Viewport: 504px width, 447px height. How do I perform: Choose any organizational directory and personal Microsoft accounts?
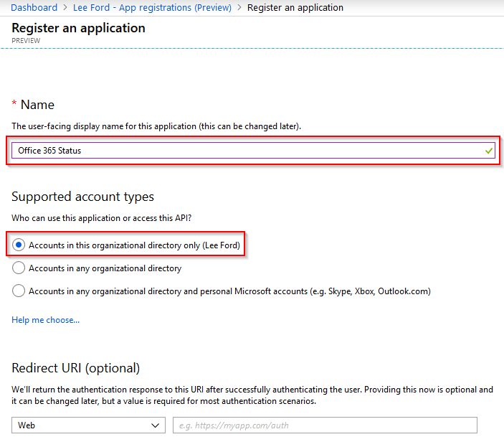tap(19, 291)
